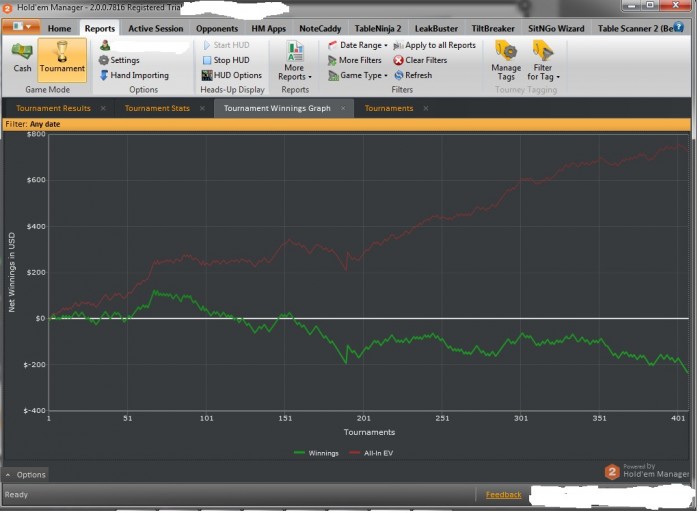Viewport: 700px width, 513px height.
Task: Click the Hold'em Manager title bar icon
Action: click(x=7, y=7)
